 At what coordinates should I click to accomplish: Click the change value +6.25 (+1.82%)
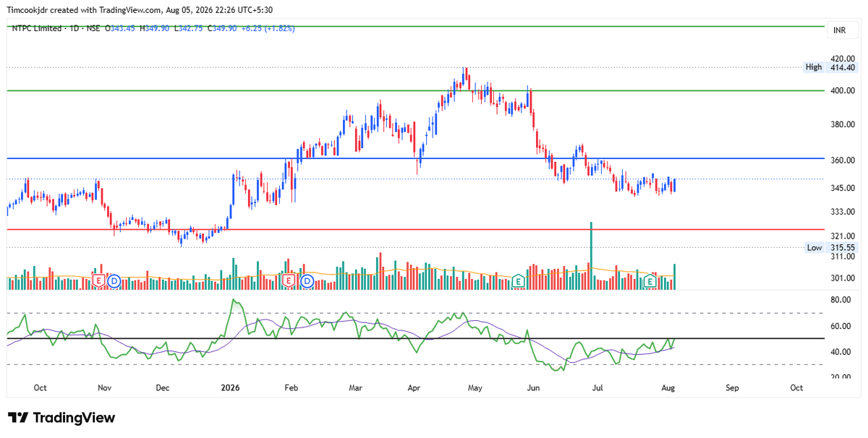tap(267, 28)
